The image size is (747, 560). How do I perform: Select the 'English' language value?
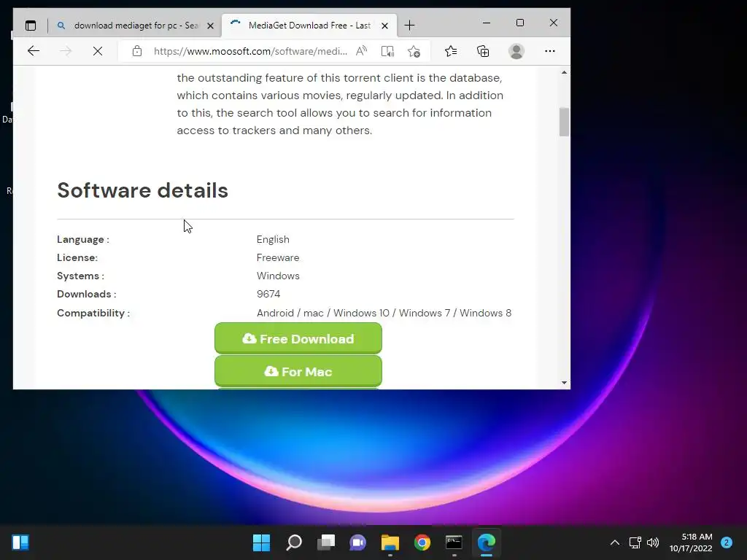point(273,239)
